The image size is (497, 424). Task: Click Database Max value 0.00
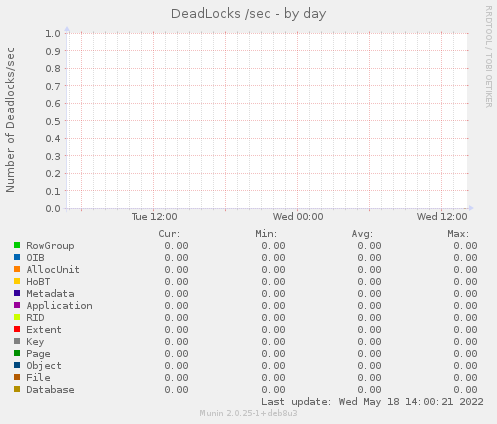coord(465,390)
